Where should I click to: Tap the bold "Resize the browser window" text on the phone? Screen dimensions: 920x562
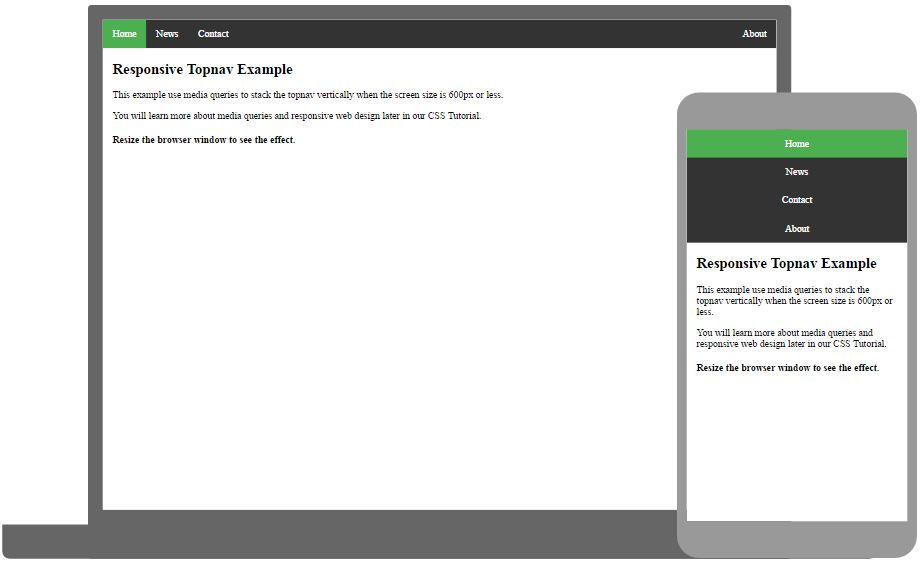click(x=787, y=368)
